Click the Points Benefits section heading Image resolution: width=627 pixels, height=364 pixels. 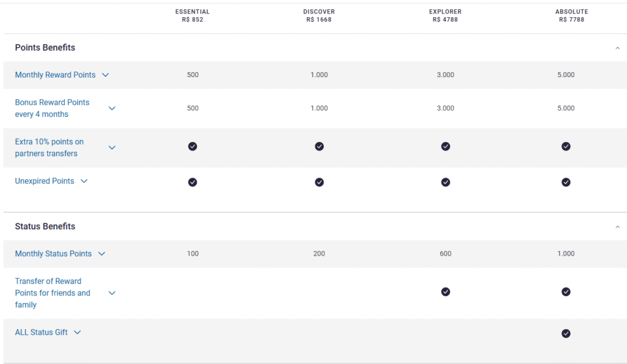pos(45,48)
